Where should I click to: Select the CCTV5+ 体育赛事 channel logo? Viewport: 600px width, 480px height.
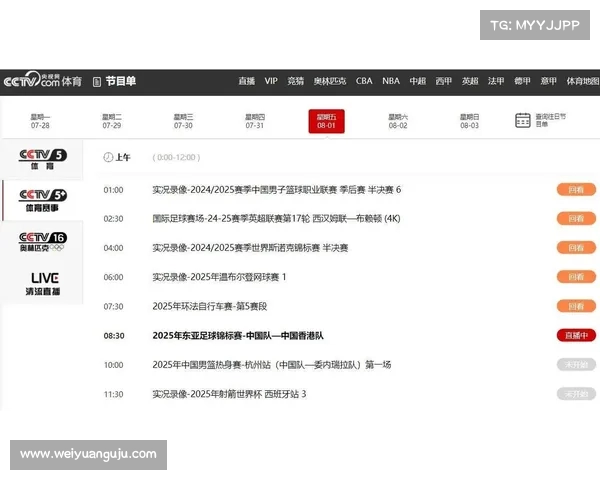point(43,200)
